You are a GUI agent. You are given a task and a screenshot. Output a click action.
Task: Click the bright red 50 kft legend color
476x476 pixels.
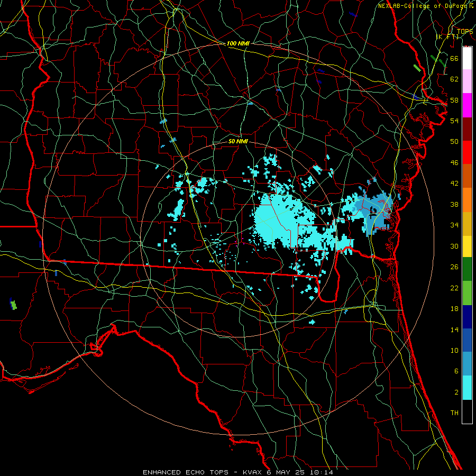[467, 152]
